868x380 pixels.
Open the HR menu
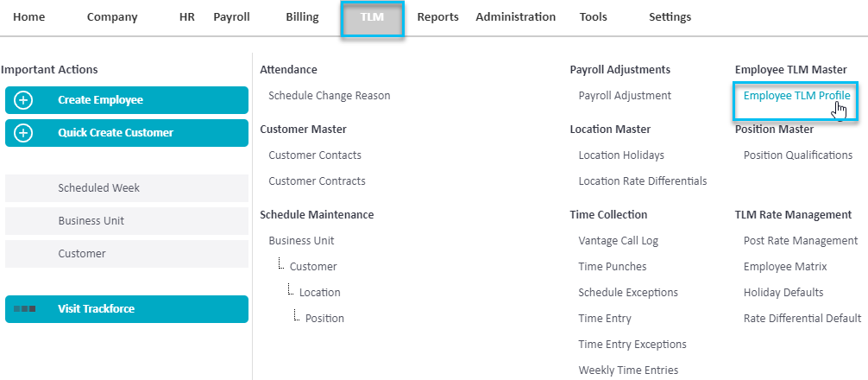point(187,17)
